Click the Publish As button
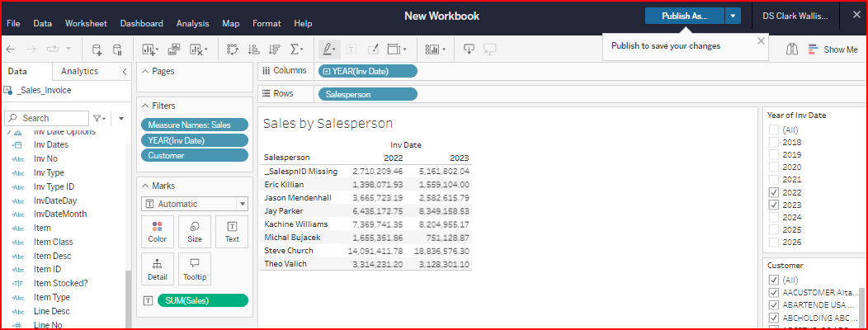This screenshot has width=868, height=330. (x=684, y=16)
